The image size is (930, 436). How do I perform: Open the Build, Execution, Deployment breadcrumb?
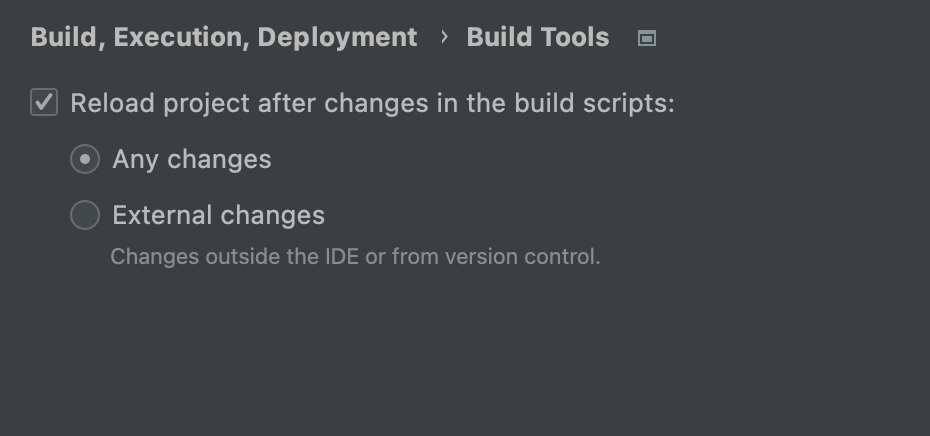224,37
